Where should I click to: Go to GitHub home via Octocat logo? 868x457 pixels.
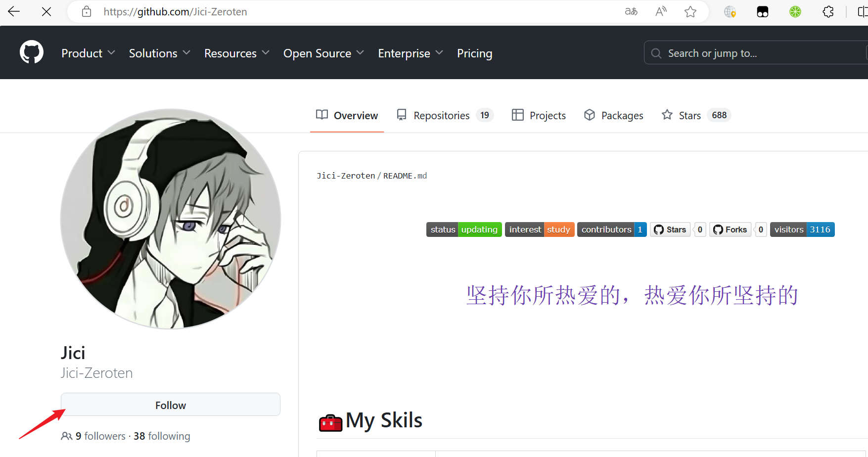32,52
